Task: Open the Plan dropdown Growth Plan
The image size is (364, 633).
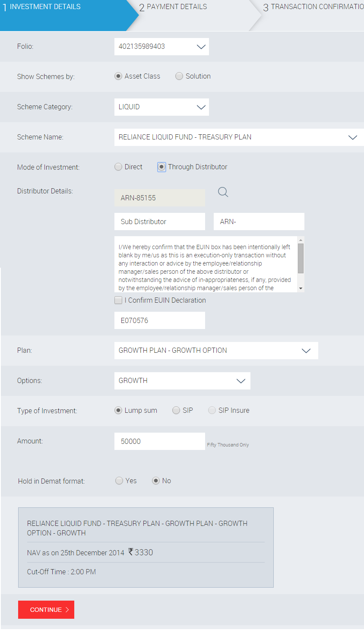Action: click(x=216, y=351)
